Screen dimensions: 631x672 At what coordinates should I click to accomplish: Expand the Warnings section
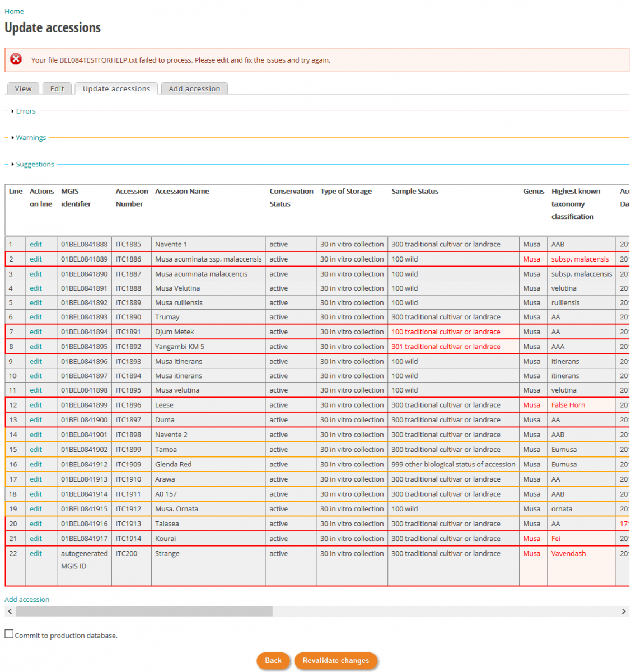point(31,138)
